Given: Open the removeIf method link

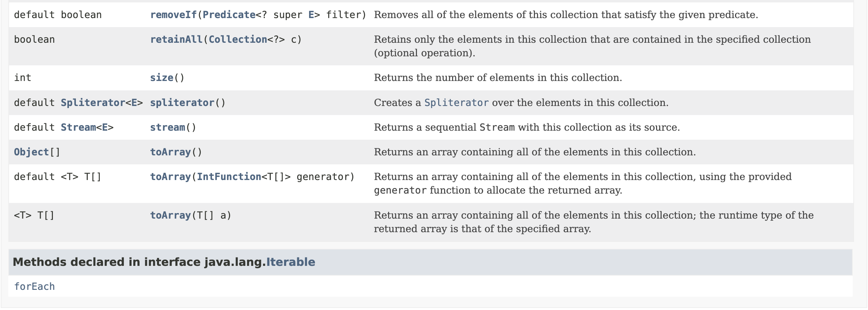Looking at the screenshot, I should (x=173, y=15).
